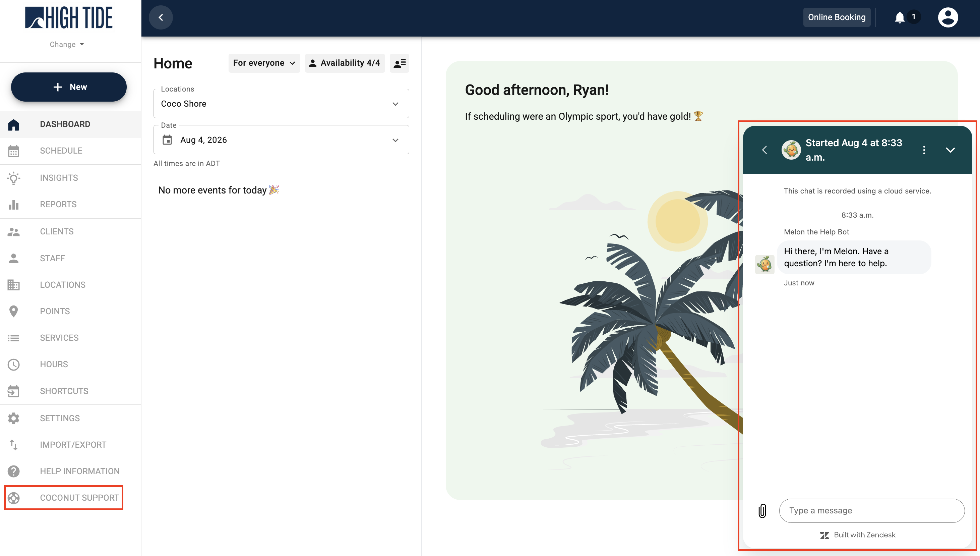Open the Staff page
The height and width of the screenshot is (556, 980).
pos(71,258)
